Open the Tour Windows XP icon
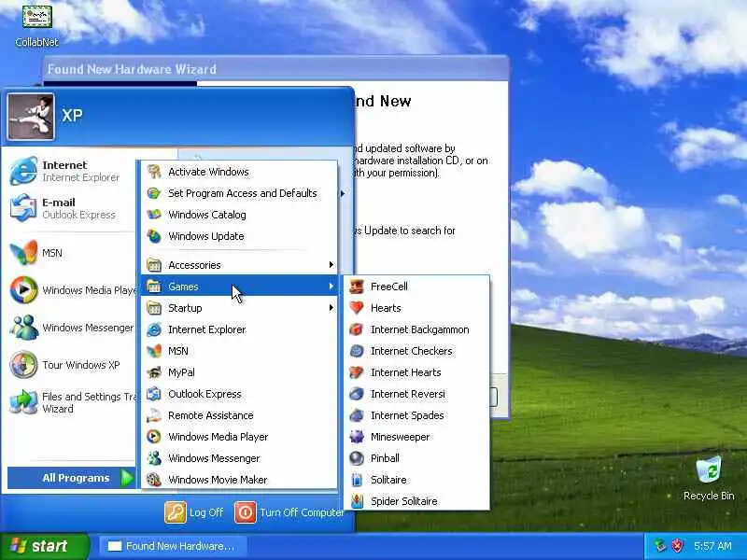Screen dimensions: 747x560 (x=23, y=365)
